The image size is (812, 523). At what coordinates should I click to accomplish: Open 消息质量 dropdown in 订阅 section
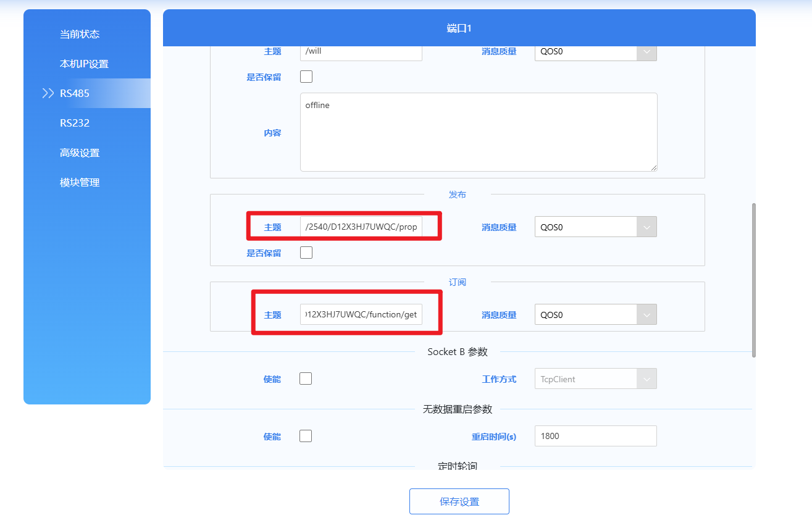pos(595,314)
